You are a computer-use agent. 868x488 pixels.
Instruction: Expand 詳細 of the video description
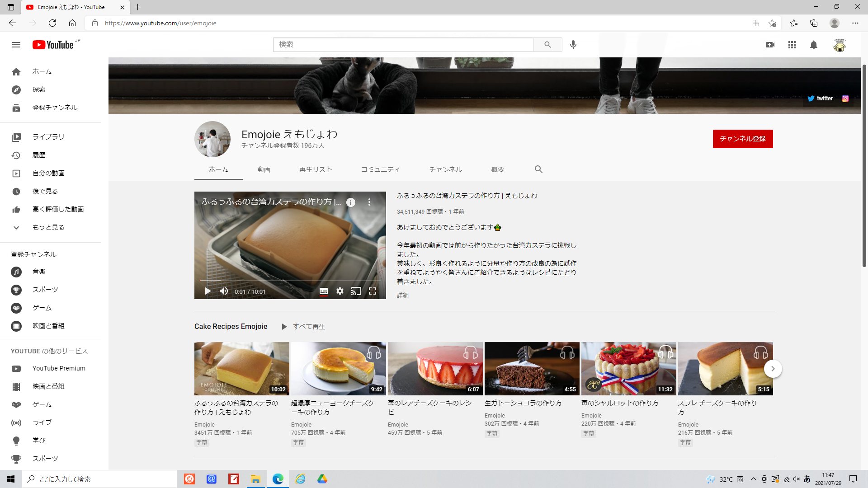(403, 295)
